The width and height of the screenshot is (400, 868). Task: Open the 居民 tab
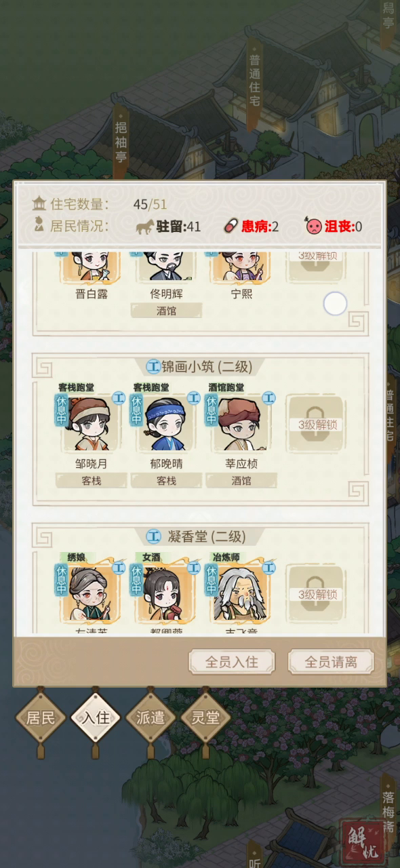coord(40,717)
